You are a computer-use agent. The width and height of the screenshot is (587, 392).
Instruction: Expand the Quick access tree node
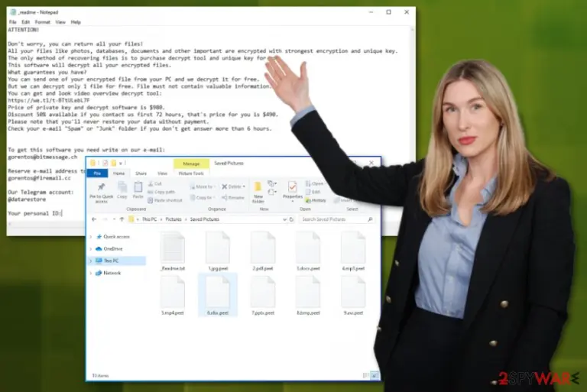91,237
